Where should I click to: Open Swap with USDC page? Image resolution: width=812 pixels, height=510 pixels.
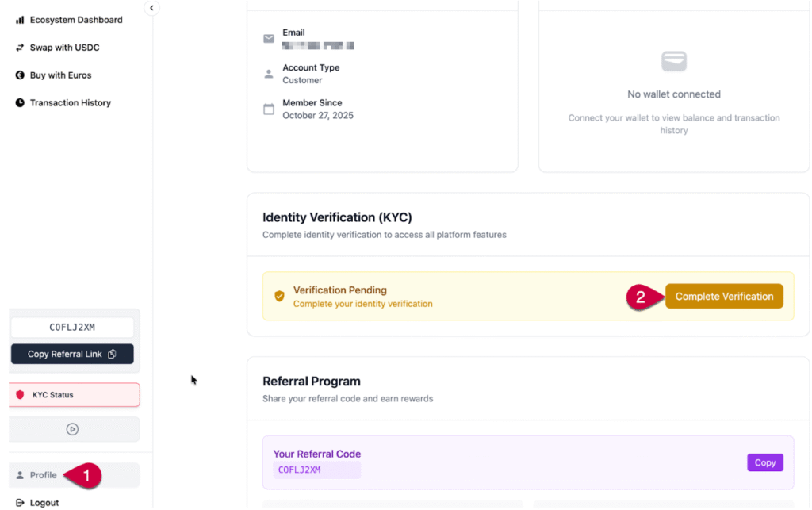point(64,48)
